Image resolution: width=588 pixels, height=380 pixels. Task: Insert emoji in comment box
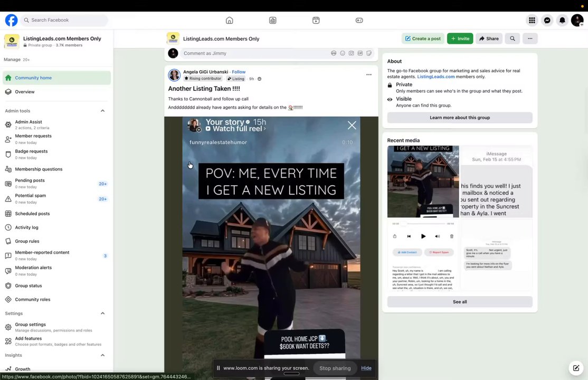343,53
